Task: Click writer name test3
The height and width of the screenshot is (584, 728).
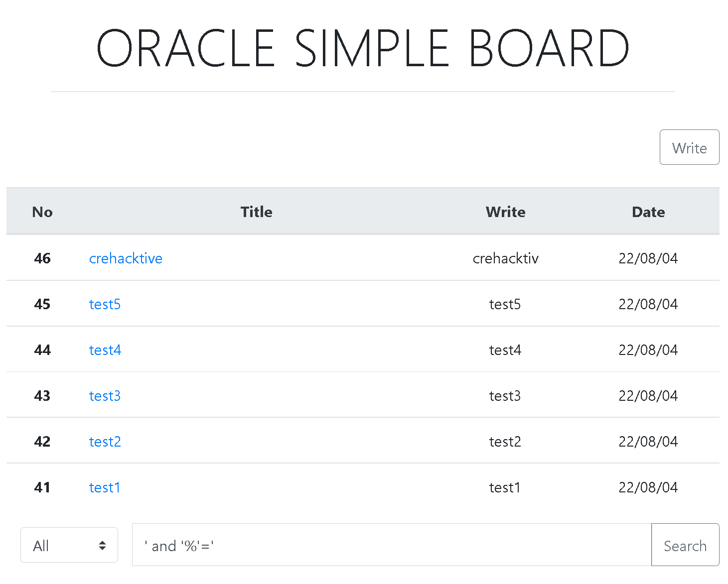Action: [505, 396]
